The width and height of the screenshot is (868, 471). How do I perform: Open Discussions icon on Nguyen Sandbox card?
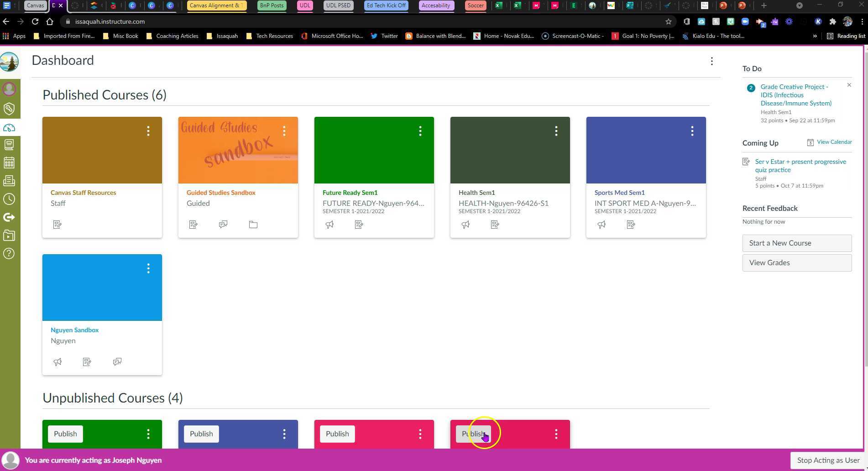pos(117,362)
